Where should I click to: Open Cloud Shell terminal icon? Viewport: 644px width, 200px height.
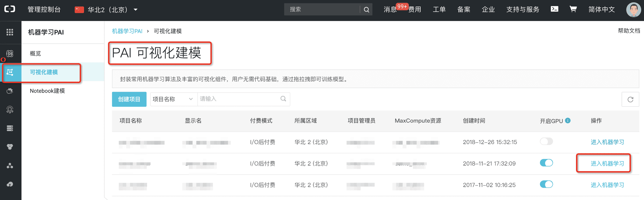coord(554,9)
